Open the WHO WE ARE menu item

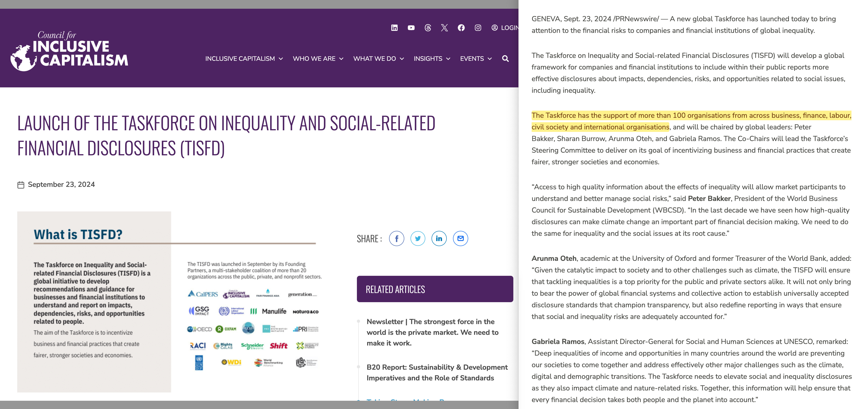(314, 59)
